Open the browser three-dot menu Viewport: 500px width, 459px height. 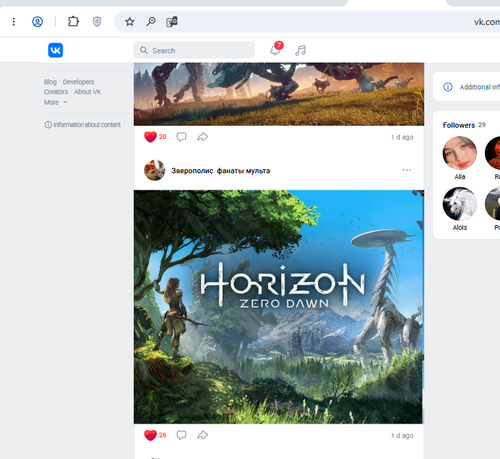pos(14,22)
